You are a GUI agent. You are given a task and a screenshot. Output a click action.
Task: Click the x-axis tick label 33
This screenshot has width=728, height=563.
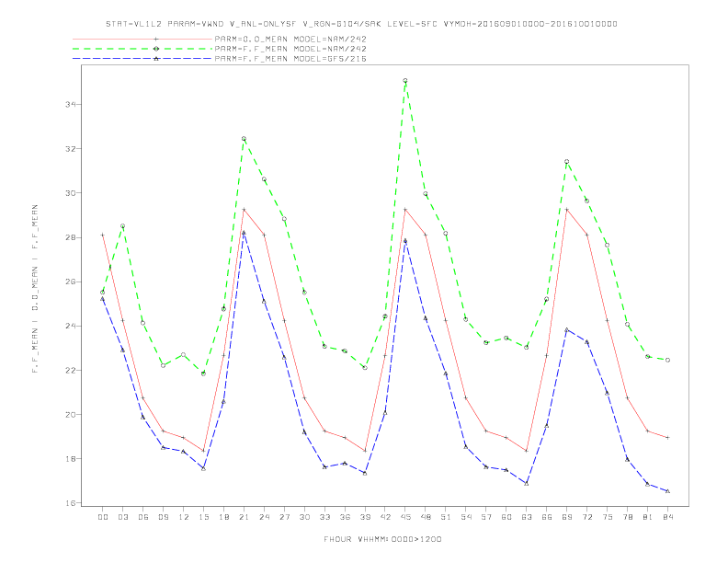point(324,517)
